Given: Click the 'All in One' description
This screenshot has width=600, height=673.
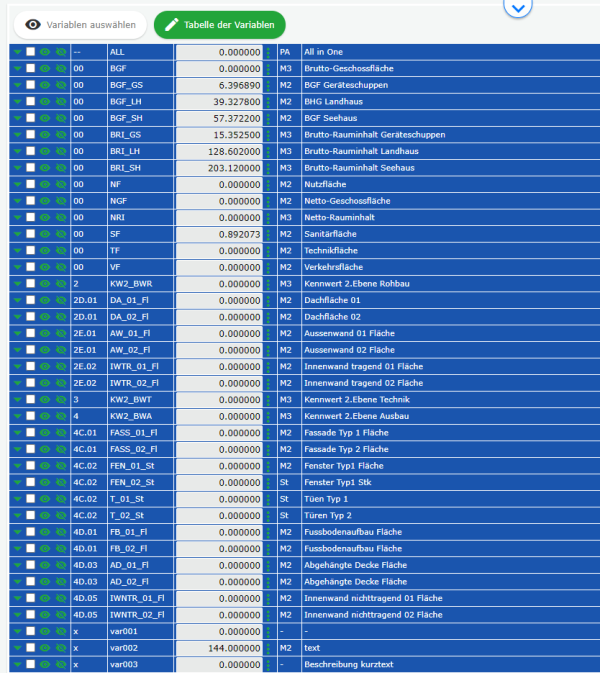Looking at the screenshot, I should click(323, 52).
